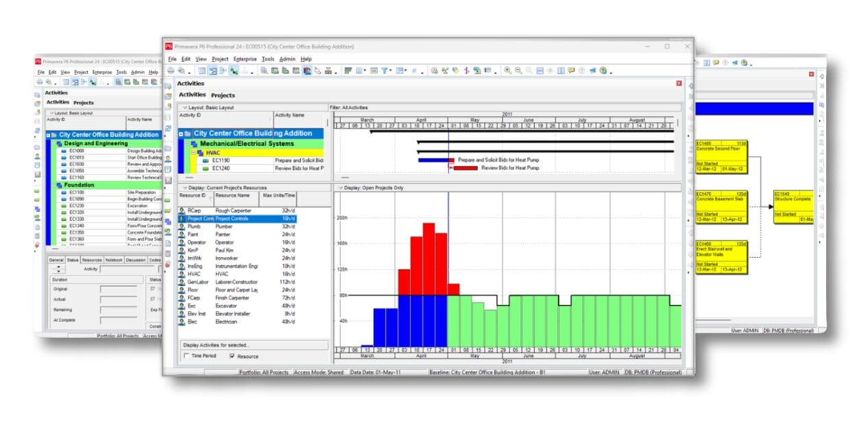Enable the Time Period checkbox
The width and height of the screenshot is (868, 421).
[187, 357]
